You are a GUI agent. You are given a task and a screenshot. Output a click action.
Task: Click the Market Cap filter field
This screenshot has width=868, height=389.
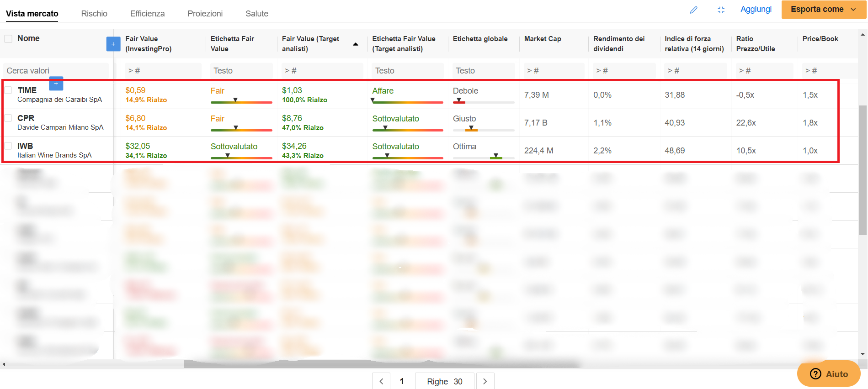pyautogui.click(x=554, y=71)
